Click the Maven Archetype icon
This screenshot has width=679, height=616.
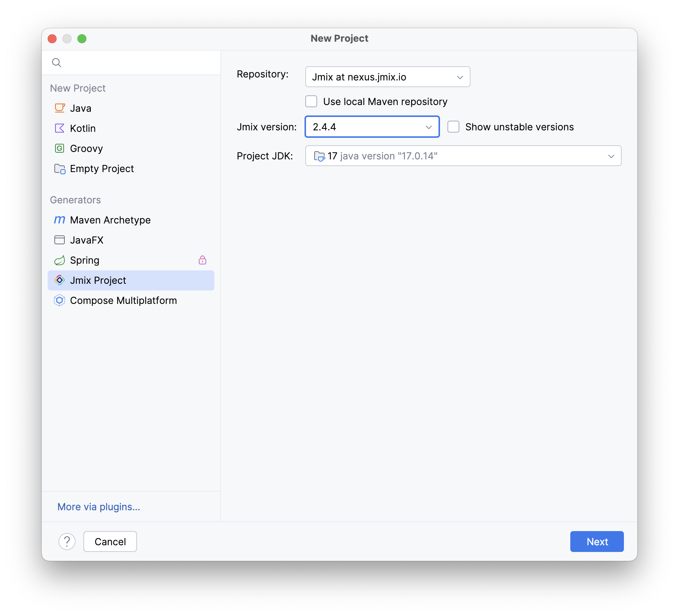(x=60, y=220)
